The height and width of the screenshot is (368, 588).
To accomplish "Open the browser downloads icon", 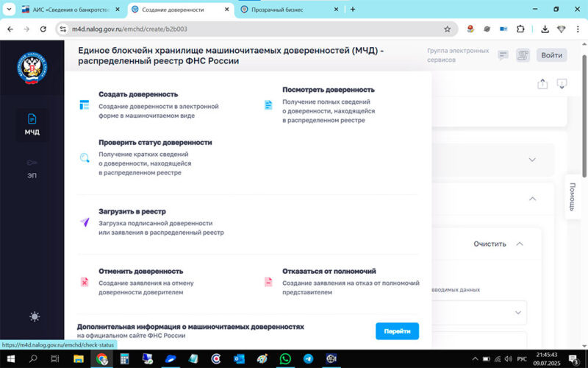I will coord(545,29).
